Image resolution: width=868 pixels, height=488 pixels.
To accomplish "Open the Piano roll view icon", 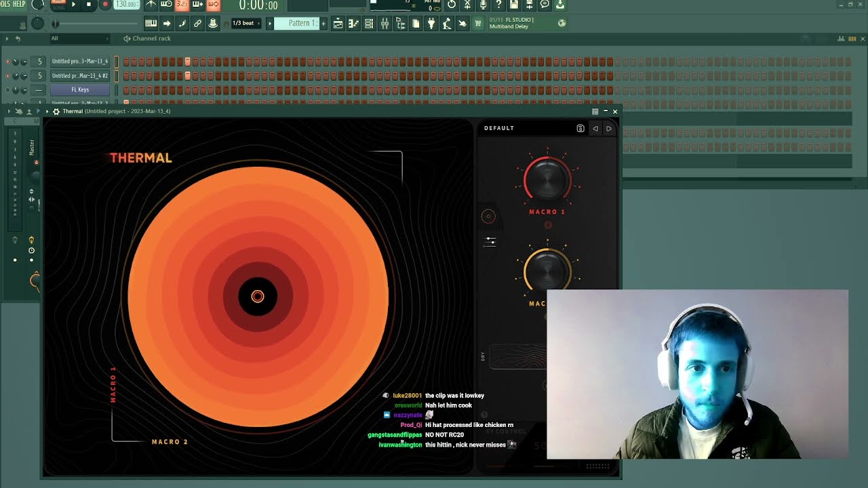I will (353, 23).
